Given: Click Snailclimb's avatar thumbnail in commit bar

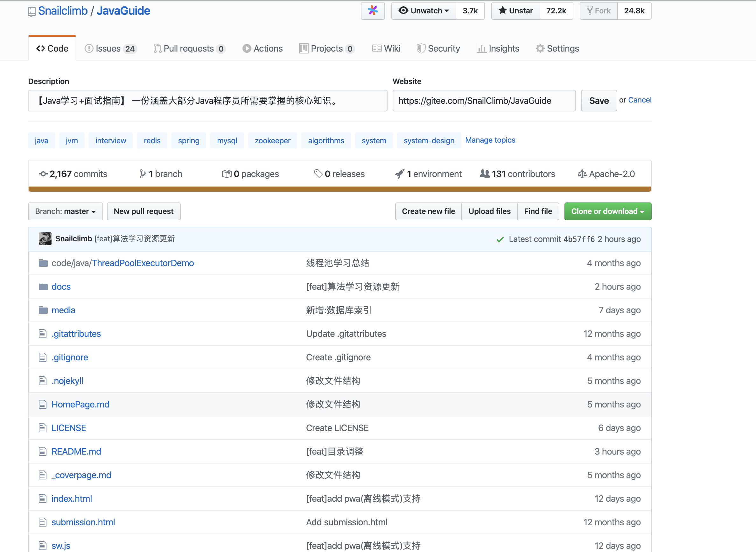Looking at the screenshot, I should (45, 238).
